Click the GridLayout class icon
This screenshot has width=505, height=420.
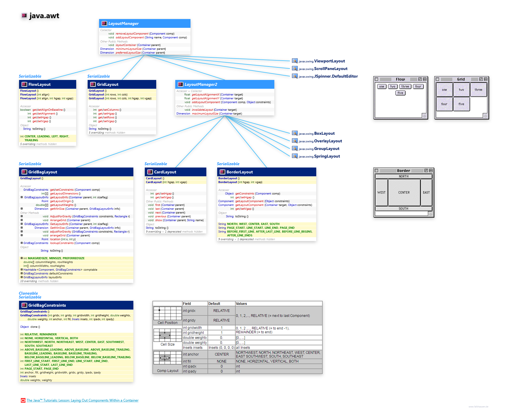pos(93,84)
